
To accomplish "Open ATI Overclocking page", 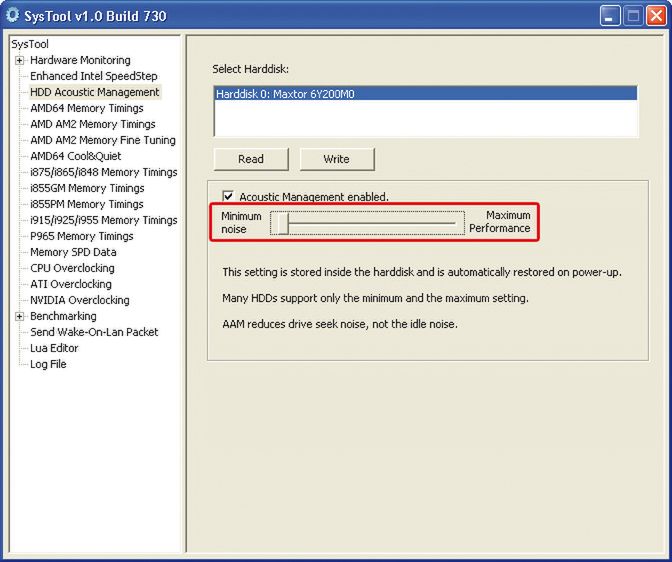I will coord(71,284).
